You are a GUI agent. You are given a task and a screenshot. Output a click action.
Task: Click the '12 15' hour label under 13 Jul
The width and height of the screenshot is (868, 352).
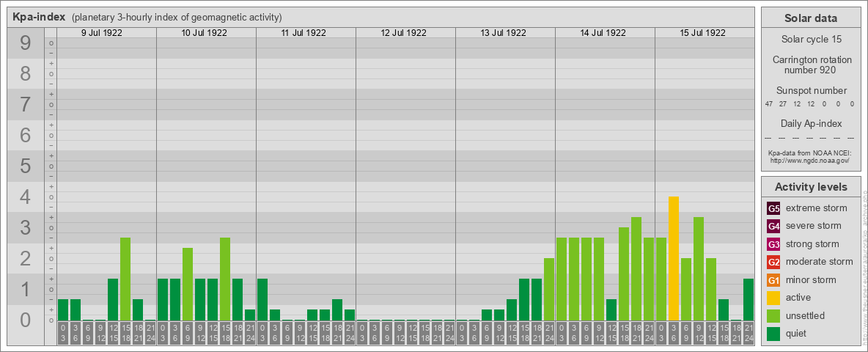tap(512, 333)
